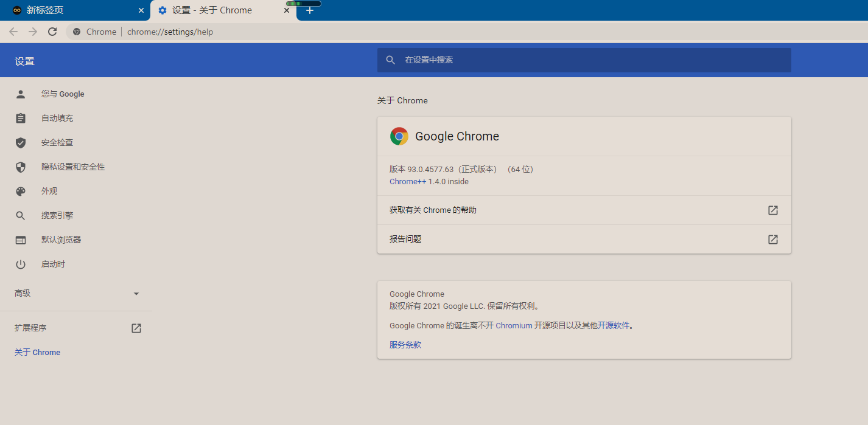Viewport: 868px width, 425px height.
Task: Open the 服务条款 link
Action: click(405, 344)
